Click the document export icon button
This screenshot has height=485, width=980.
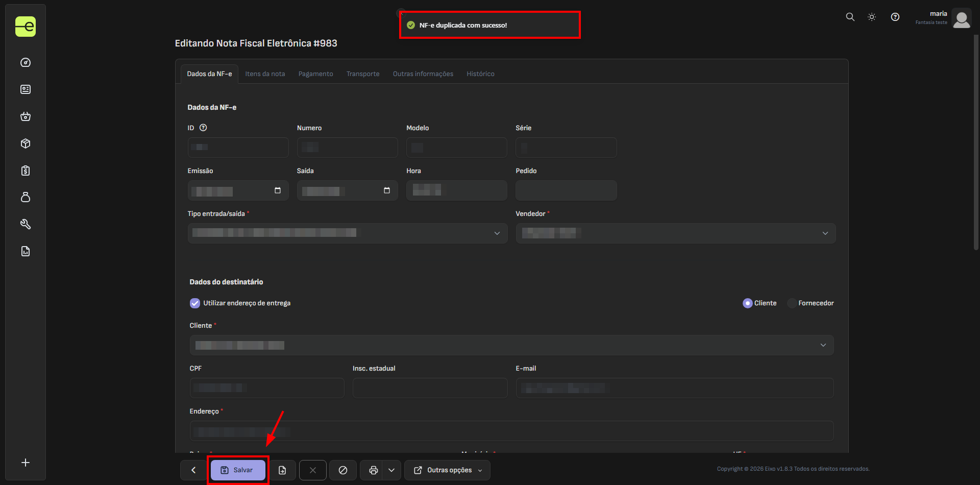(x=282, y=470)
